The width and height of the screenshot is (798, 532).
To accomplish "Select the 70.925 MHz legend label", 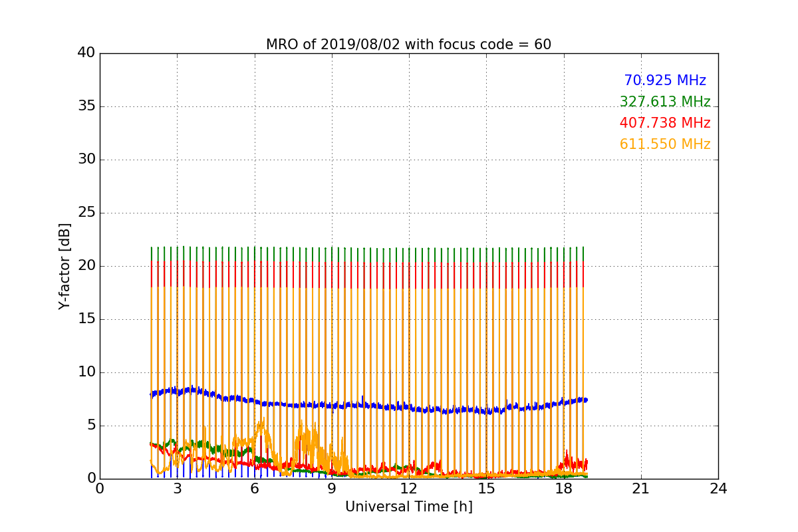I will [x=665, y=80].
